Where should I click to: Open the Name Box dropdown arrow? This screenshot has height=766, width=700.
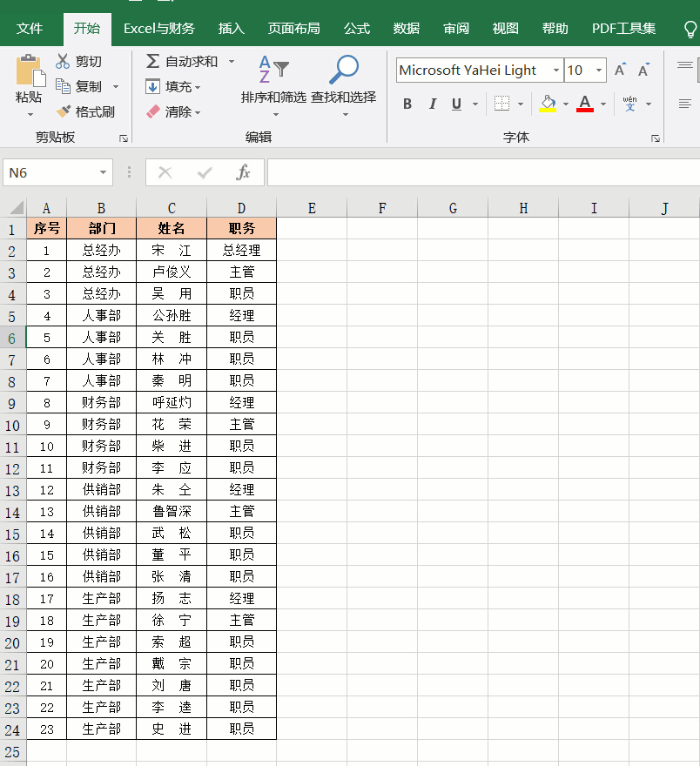[103, 172]
